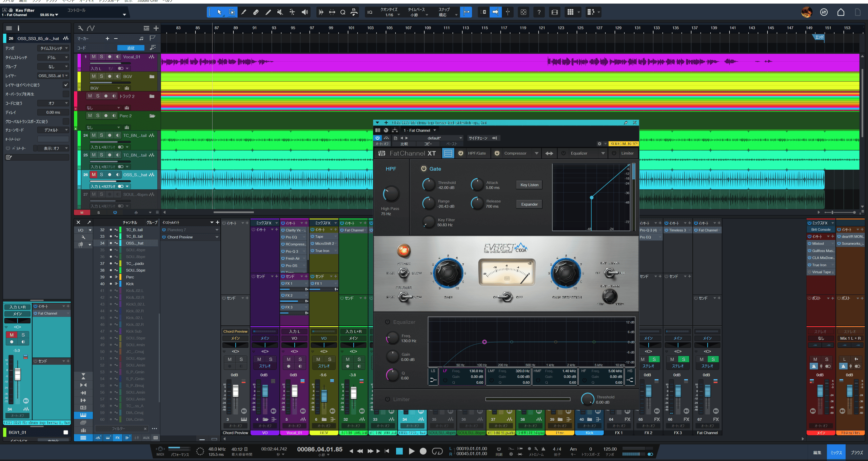Viewport: 868px width, 461px height.
Task: Click the Stop transport button
Action: [x=399, y=451]
